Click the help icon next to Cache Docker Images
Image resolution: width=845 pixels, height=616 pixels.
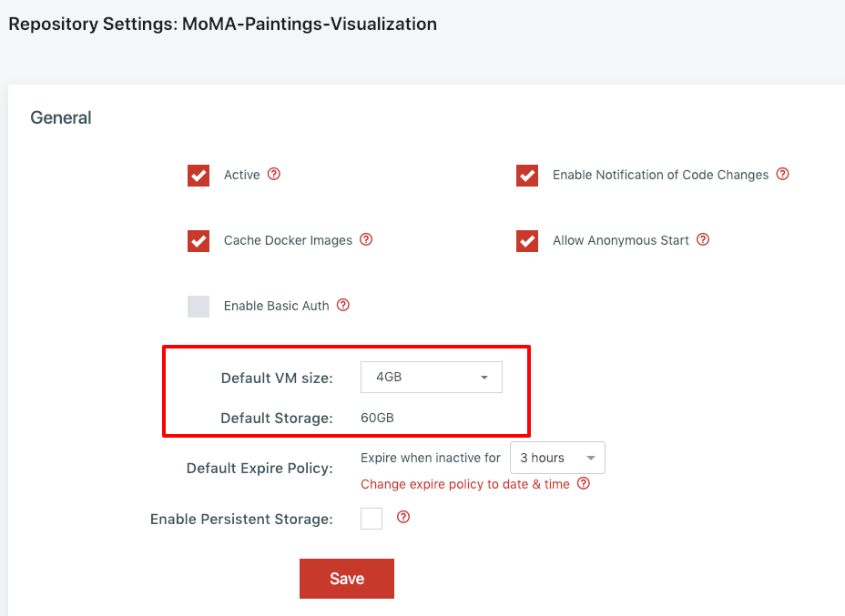click(x=366, y=240)
